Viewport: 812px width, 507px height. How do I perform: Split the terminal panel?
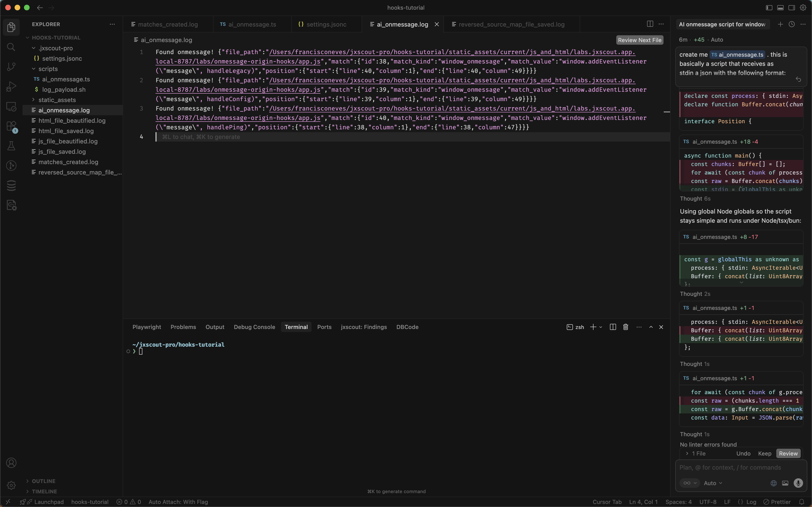(x=613, y=327)
